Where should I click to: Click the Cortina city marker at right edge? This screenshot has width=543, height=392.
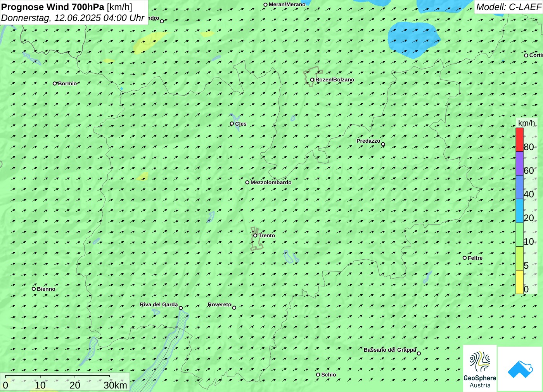pyautogui.click(x=526, y=55)
